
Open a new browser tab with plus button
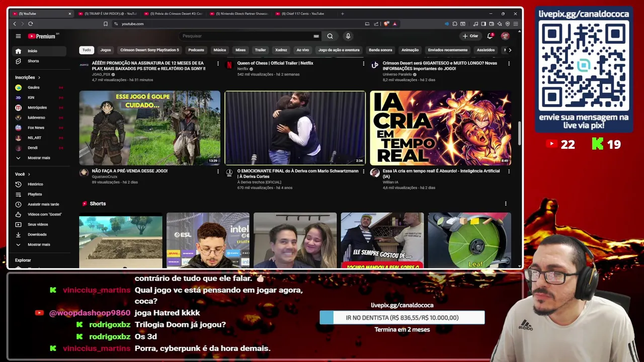tap(343, 14)
